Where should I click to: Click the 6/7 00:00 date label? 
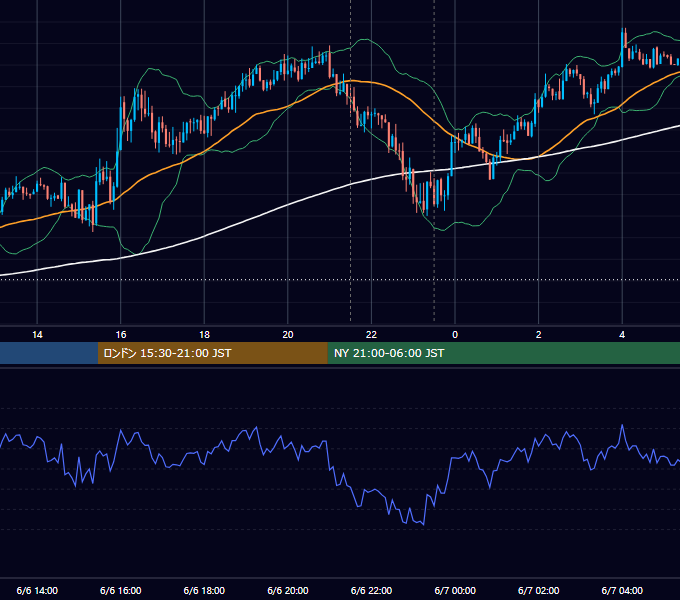point(455,590)
